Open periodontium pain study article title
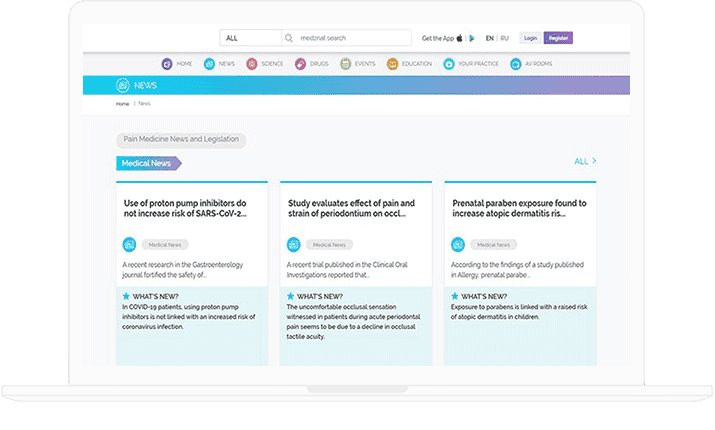The image size is (715, 430). click(x=352, y=208)
